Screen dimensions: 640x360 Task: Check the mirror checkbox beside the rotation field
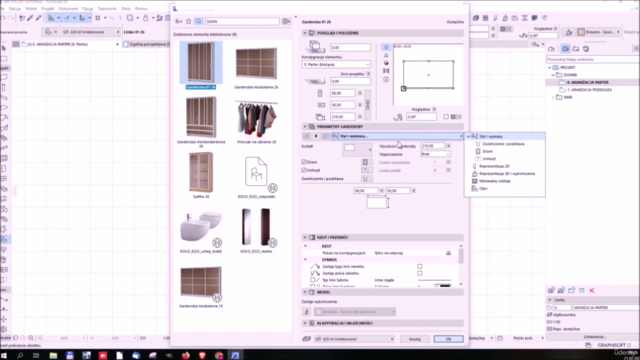(446, 117)
